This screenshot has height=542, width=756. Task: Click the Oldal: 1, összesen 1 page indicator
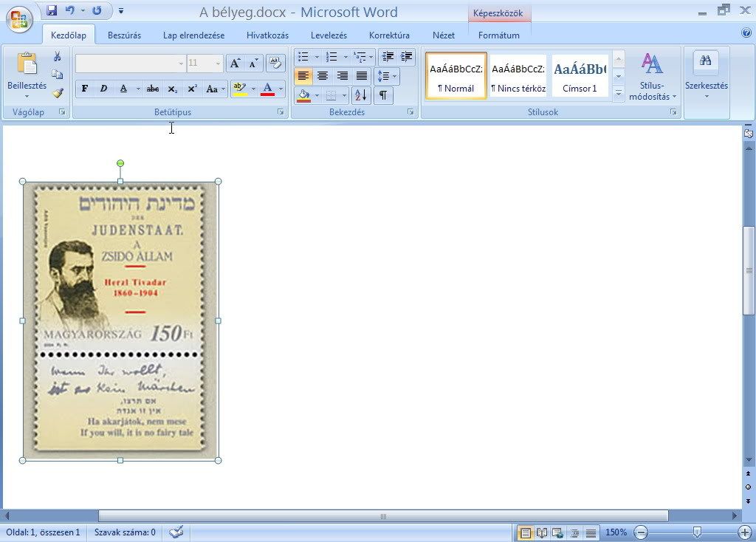(x=43, y=532)
